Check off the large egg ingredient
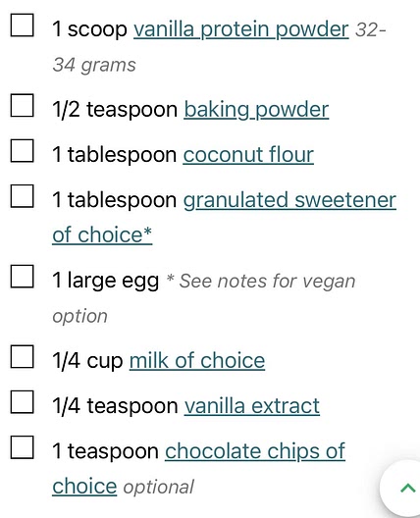The height and width of the screenshot is (518, 420). (x=22, y=277)
